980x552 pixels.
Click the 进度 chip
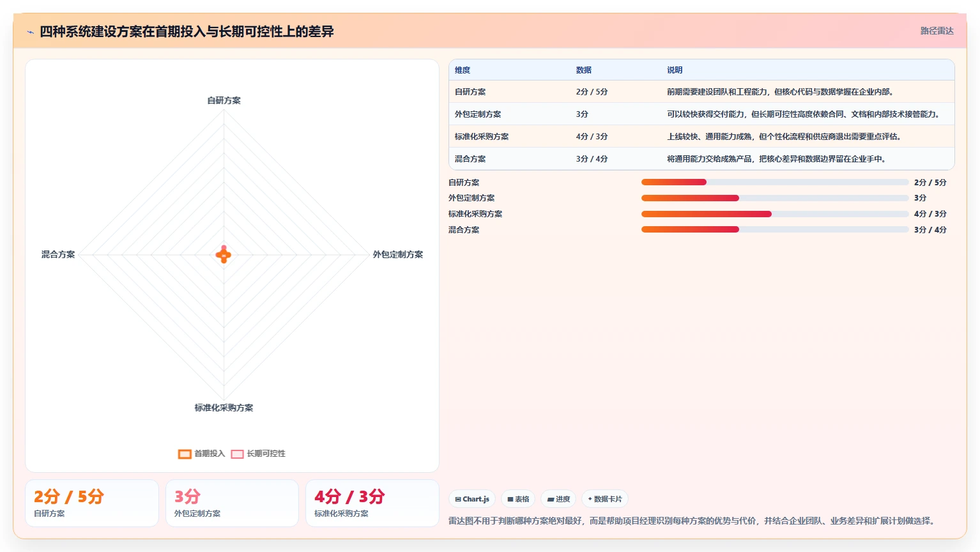[558, 499]
